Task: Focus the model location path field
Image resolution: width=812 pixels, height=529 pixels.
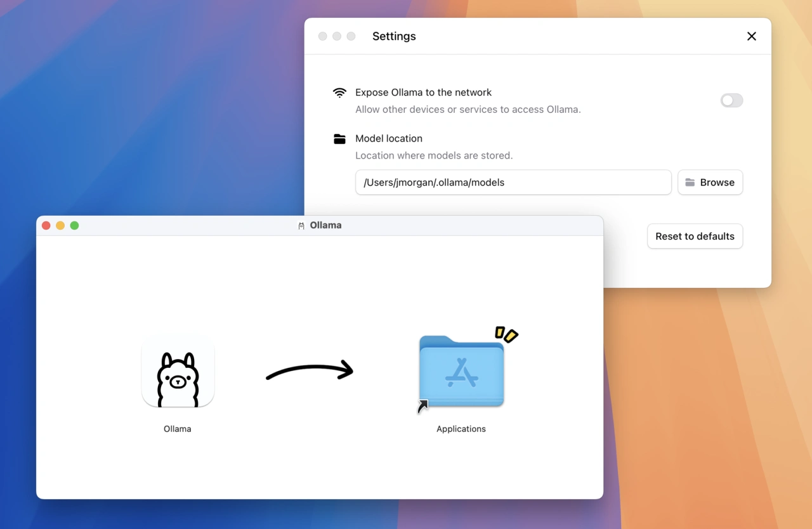Action: pyautogui.click(x=513, y=182)
